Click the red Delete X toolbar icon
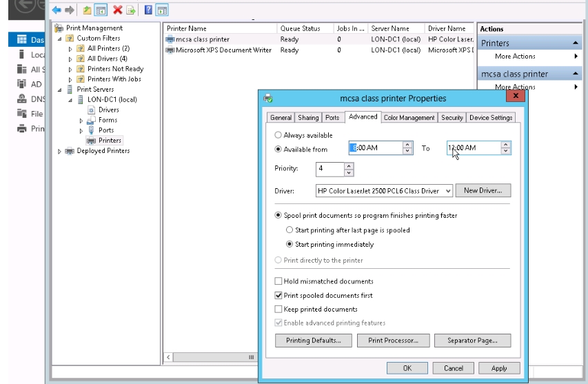Viewport: 588px width, 384px height. pyautogui.click(x=117, y=10)
